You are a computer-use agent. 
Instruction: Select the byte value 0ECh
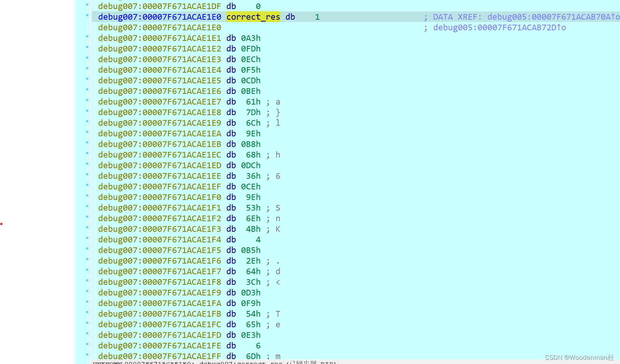pos(251,59)
